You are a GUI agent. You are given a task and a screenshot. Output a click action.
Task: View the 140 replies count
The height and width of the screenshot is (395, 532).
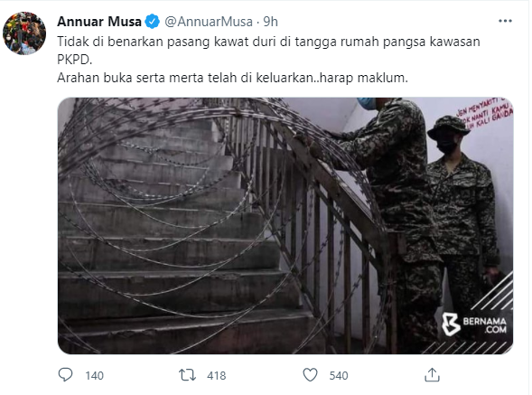click(94, 375)
